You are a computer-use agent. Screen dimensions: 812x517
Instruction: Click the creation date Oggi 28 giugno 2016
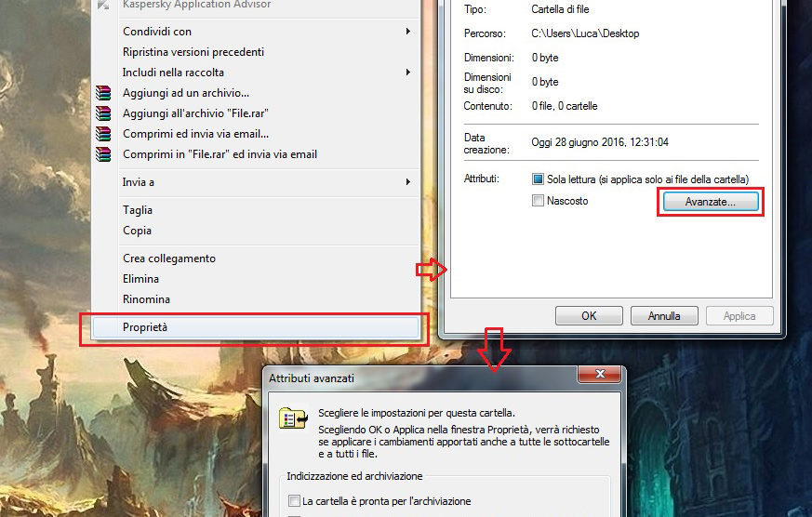(600, 142)
